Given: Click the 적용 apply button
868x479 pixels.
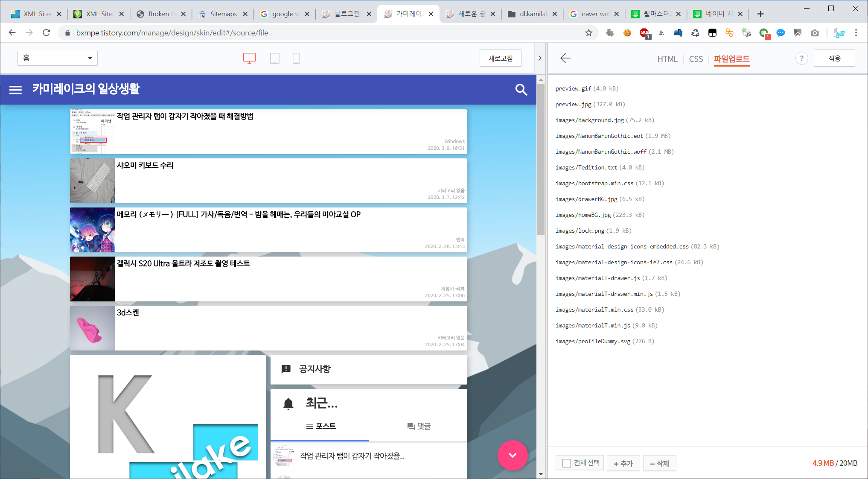Looking at the screenshot, I should tap(834, 58).
